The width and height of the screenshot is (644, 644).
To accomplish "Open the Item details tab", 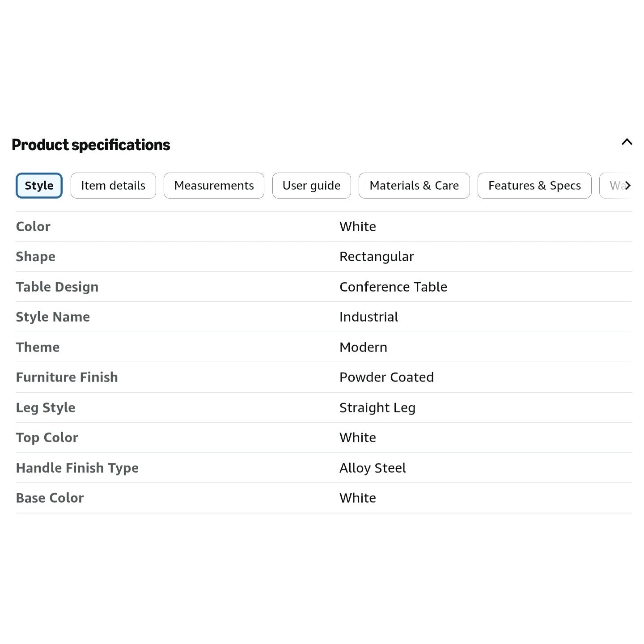I will 113,186.
